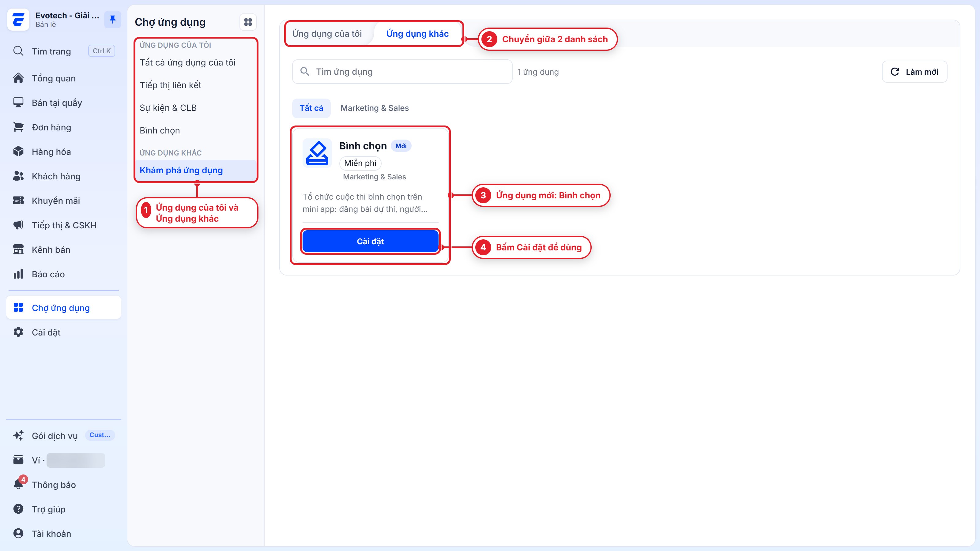Viewport: 980px width, 551px height.
Task: Click the Trợ giúp question mark icon
Action: [x=18, y=509]
